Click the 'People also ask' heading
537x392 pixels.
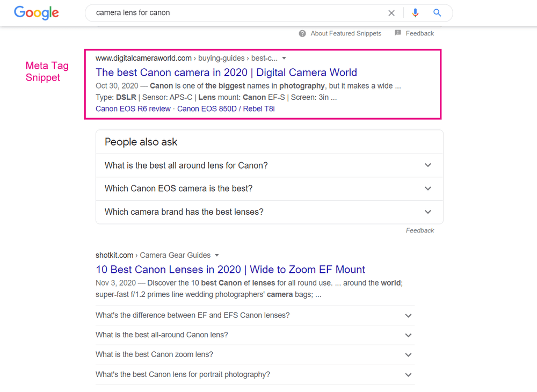pyautogui.click(x=141, y=142)
